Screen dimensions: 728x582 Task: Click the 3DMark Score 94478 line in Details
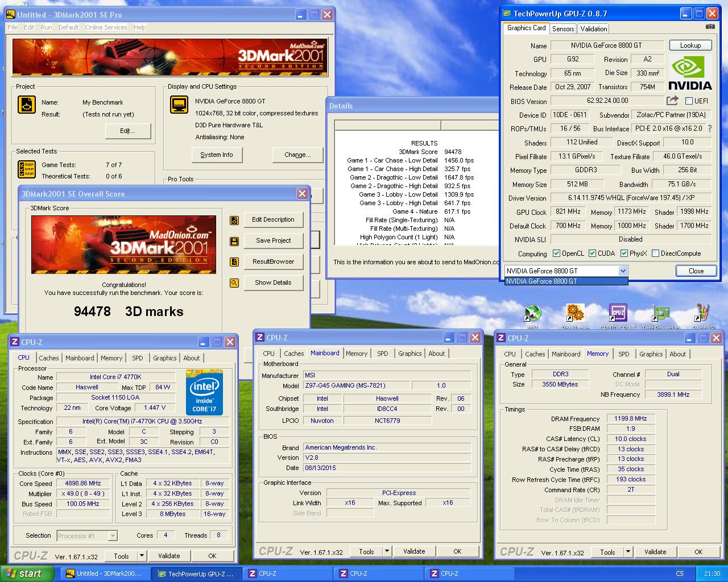(x=430, y=152)
